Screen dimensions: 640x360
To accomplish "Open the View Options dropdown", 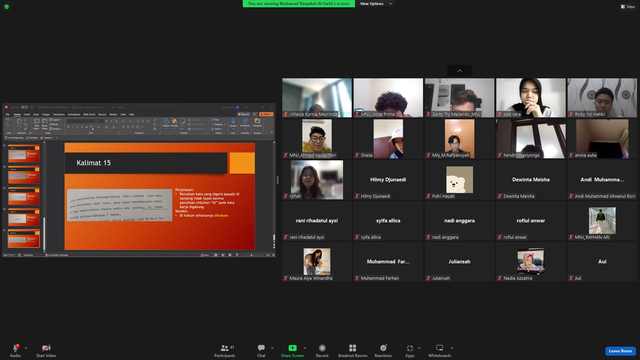I will [x=376, y=4].
